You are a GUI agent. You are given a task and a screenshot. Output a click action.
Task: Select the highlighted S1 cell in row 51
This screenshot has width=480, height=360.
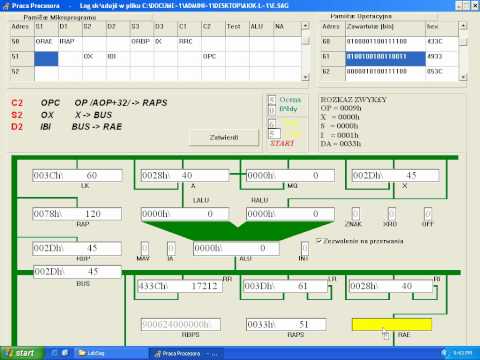46,59
